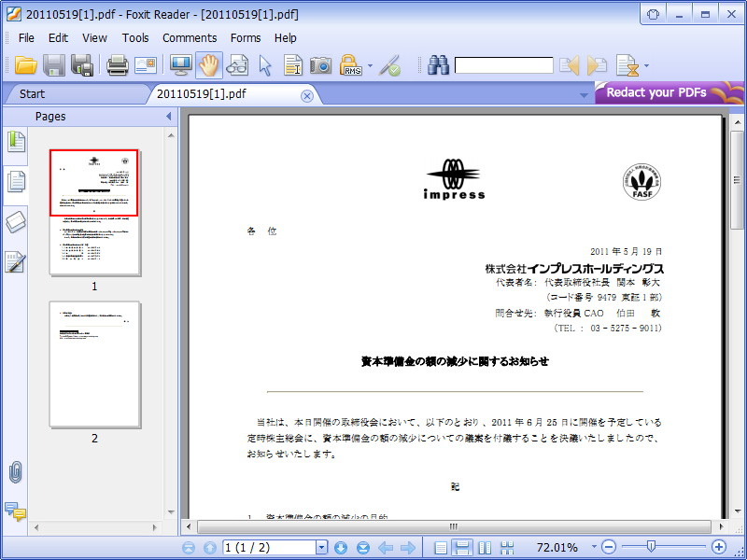Print the document
747x560 pixels.
tap(117, 65)
